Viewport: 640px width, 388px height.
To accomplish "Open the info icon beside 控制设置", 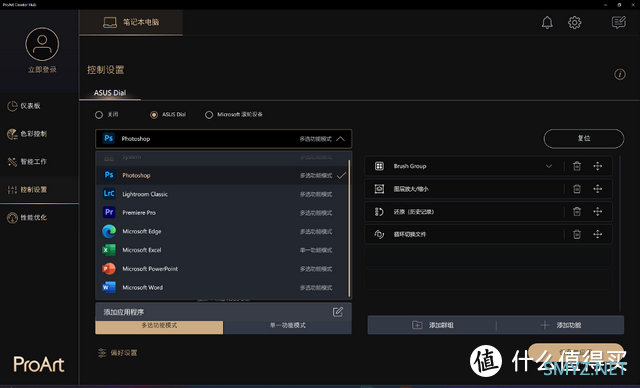I will pos(620,74).
